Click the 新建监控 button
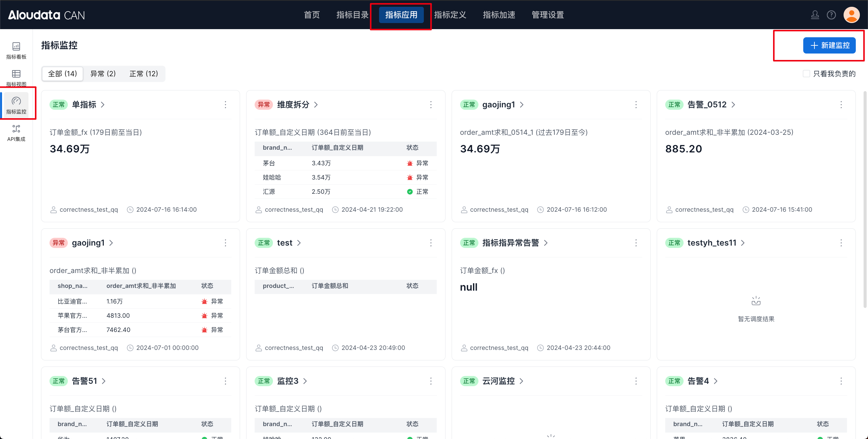 pyautogui.click(x=829, y=45)
